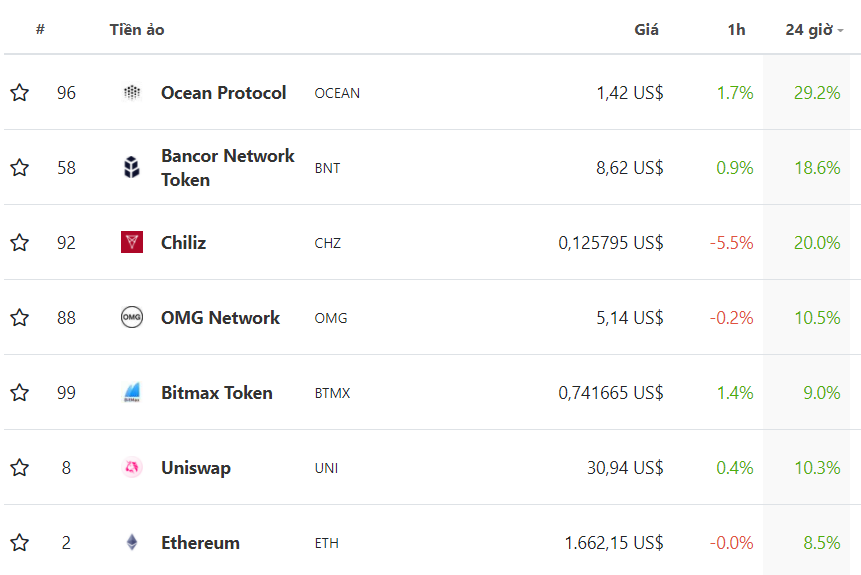Click the Ethereum diamond logo
861x575 pixels.
pos(132,543)
